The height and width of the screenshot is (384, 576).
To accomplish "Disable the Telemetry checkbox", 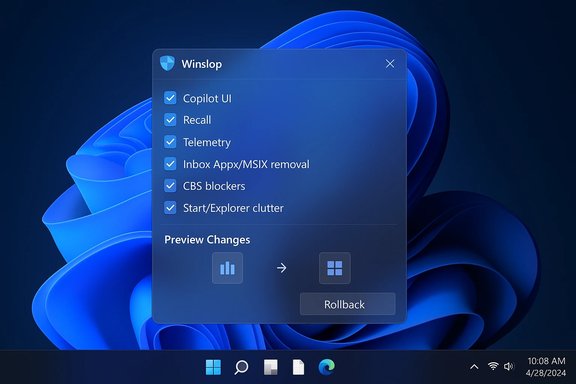I will tap(170, 142).
